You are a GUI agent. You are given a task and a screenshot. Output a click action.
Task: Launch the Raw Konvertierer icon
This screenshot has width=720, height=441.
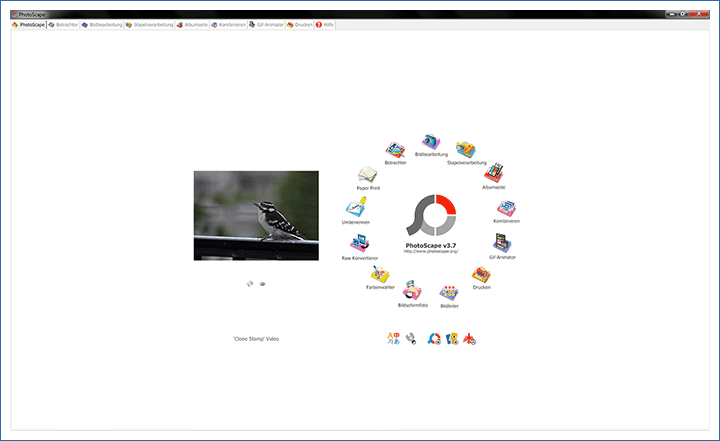coord(360,243)
